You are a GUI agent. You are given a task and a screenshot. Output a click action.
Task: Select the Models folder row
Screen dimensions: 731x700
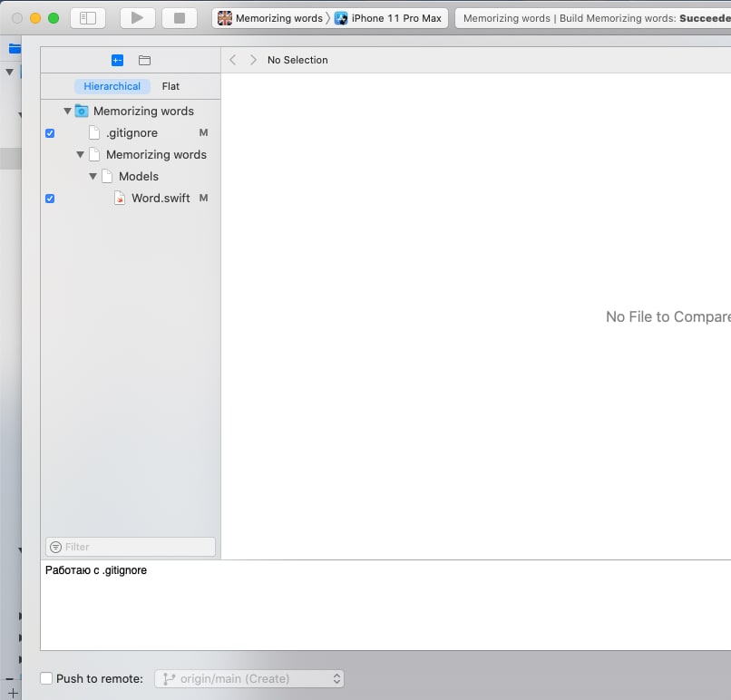tap(131, 176)
